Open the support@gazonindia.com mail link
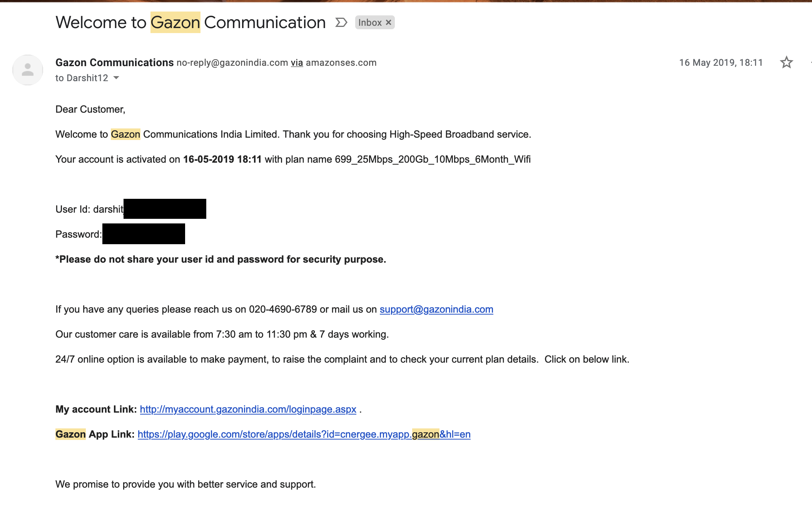Image resolution: width=812 pixels, height=523 pixels. coord(436,309)
